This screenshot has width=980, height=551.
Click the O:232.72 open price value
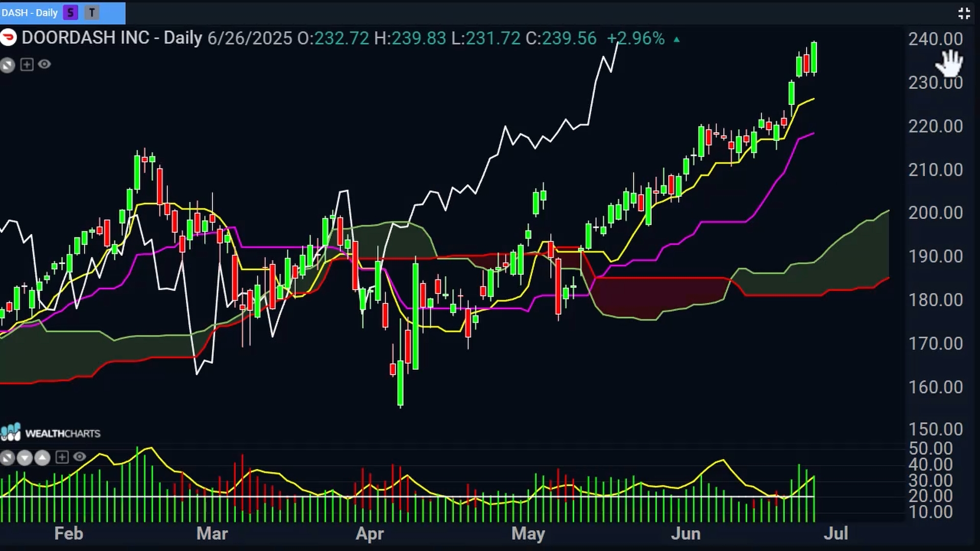333,38
